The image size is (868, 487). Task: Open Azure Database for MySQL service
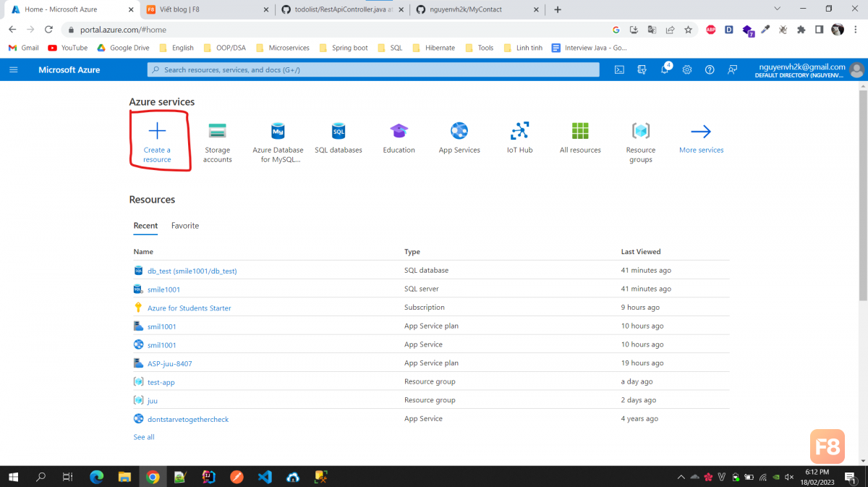[x=278, y=131]
